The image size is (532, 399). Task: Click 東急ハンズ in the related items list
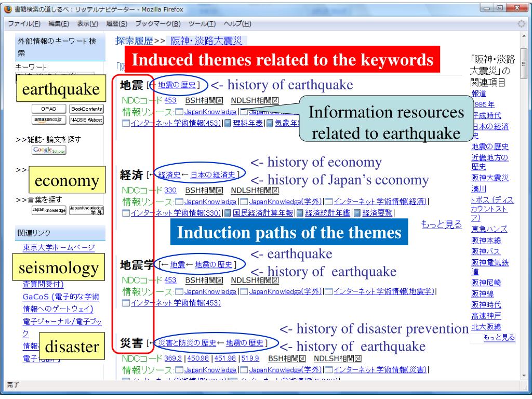coord(489,229)
